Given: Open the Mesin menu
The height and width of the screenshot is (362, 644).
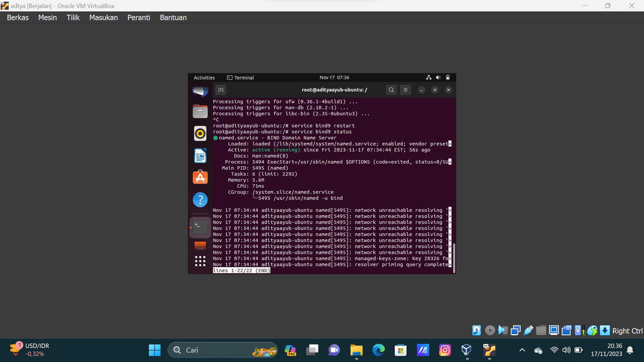Looking at the screenshot, I should 48,17.
